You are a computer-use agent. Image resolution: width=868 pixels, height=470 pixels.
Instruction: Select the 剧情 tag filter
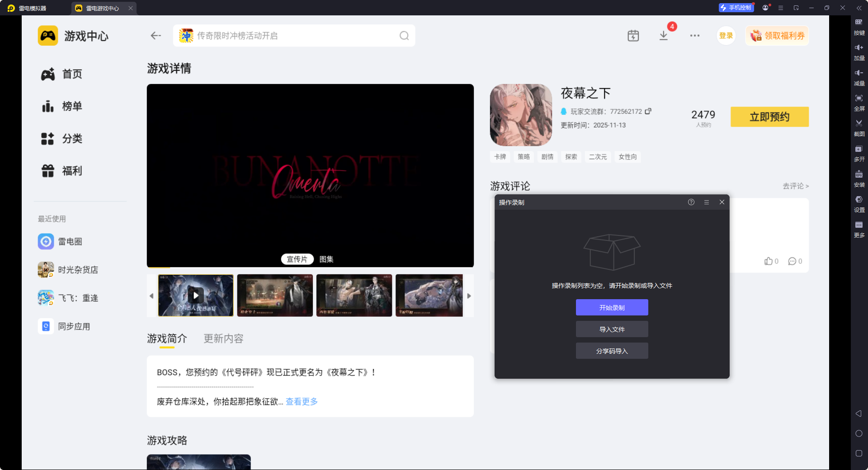[x=547, y=157]
